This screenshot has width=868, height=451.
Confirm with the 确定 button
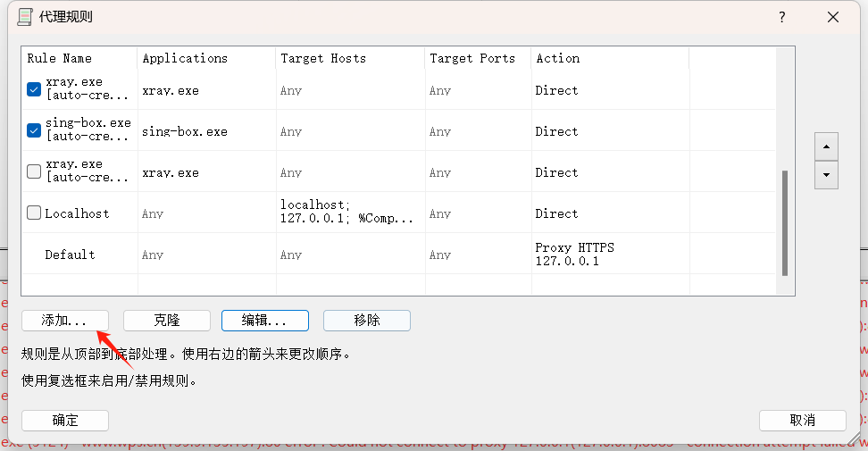coord(65,421)
